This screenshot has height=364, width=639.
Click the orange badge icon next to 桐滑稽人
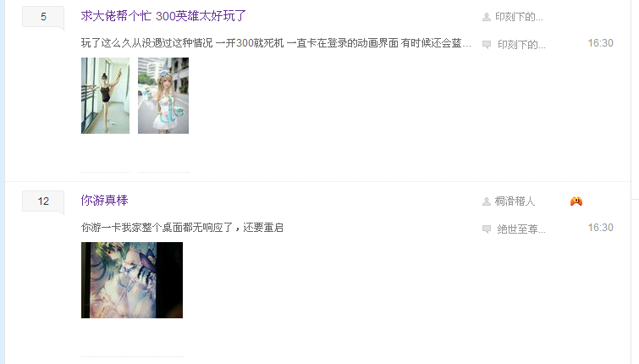[576, 201]
